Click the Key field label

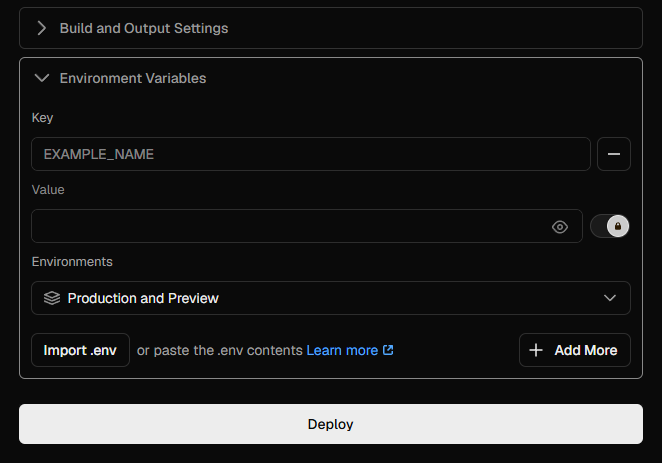(x=42, y=118)
